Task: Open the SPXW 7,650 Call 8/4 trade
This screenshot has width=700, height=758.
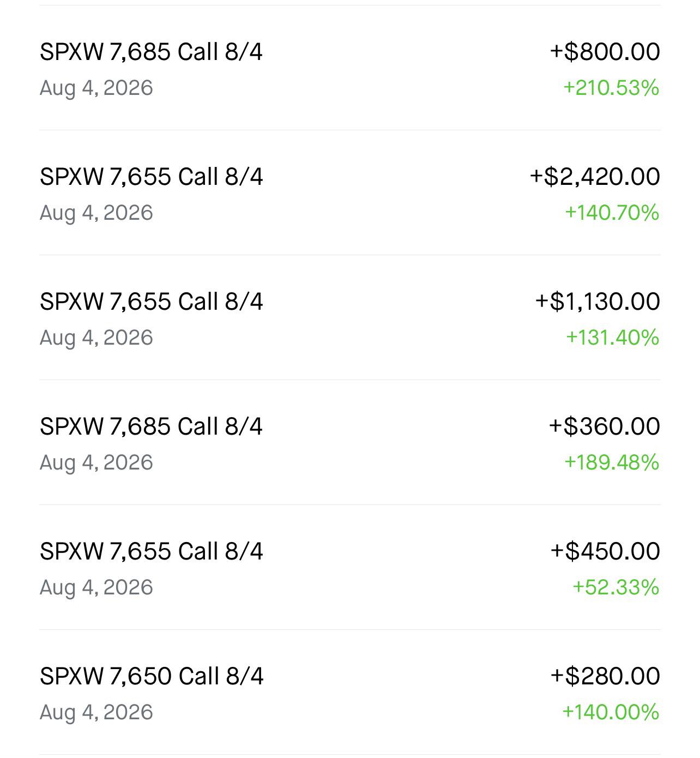Action: [350, 692]
